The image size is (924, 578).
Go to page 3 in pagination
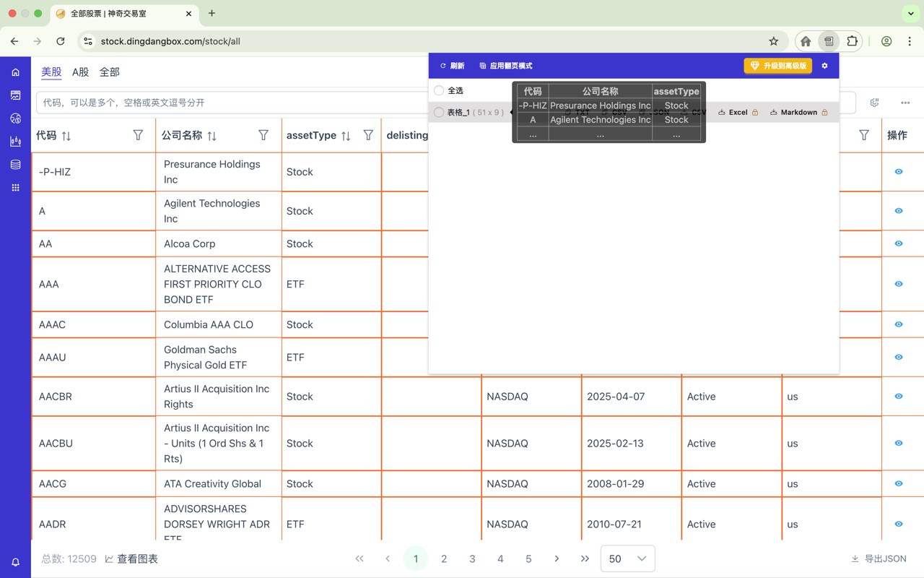point(472,558)
